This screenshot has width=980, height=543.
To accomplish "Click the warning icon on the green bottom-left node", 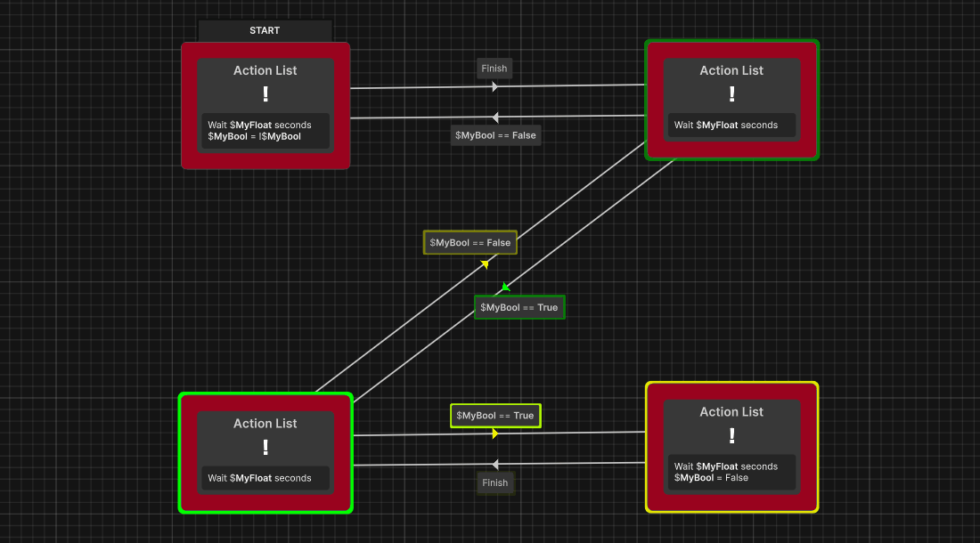I will [x=265, y=445].
